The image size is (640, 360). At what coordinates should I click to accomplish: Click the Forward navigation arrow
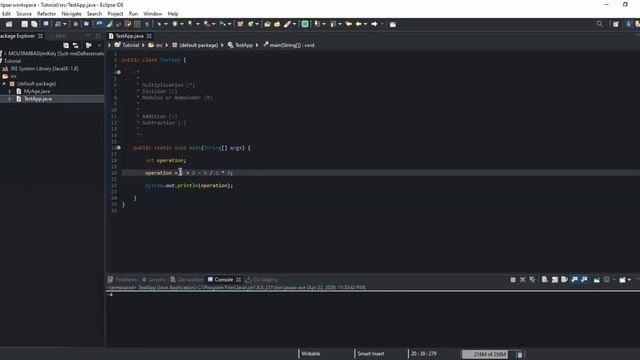point(374,24)
